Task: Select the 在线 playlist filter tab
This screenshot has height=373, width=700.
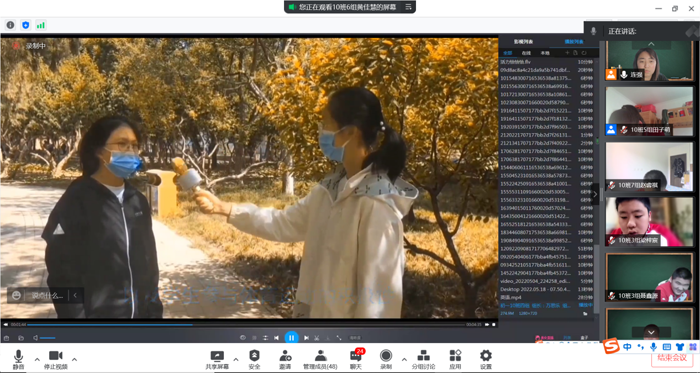Action: (x=526, y=53)
